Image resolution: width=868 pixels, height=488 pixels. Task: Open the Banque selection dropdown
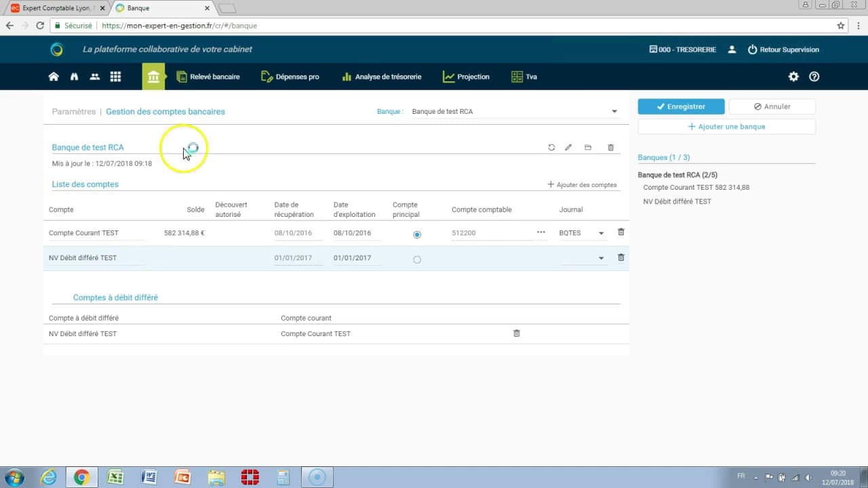[614, 111]
